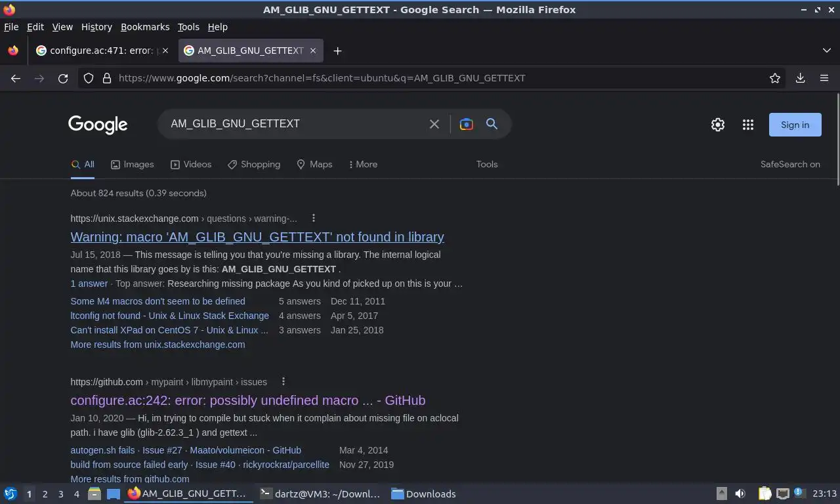The image size is (840, 504).
Task: Click the page vertical scrollbar
Action: tap(837, 139)
